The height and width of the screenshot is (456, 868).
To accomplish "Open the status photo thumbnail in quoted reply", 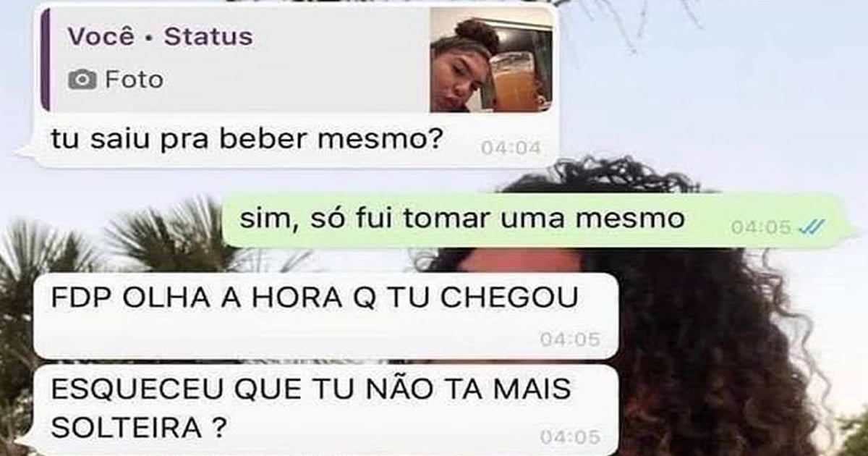I will point(491,59).
